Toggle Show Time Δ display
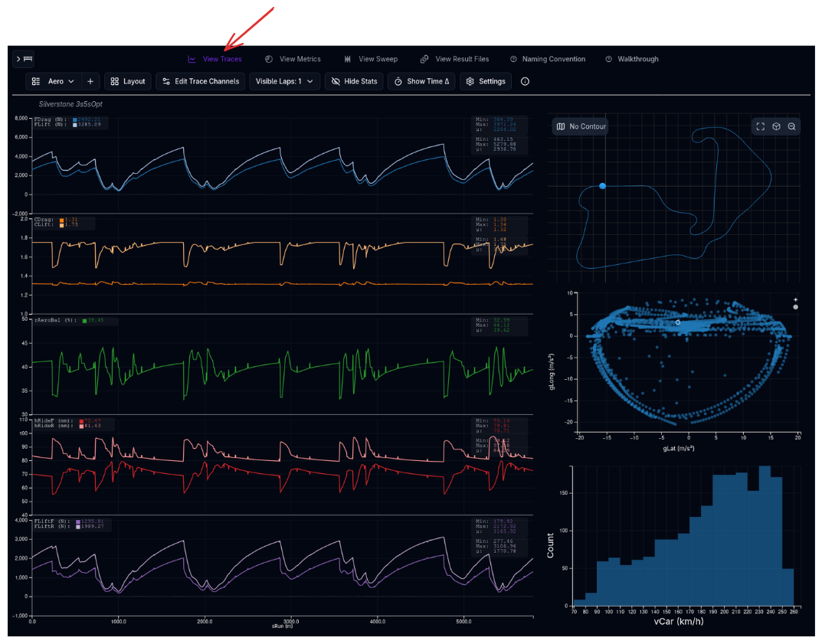 pyautogui.click(x=421, y=81)
